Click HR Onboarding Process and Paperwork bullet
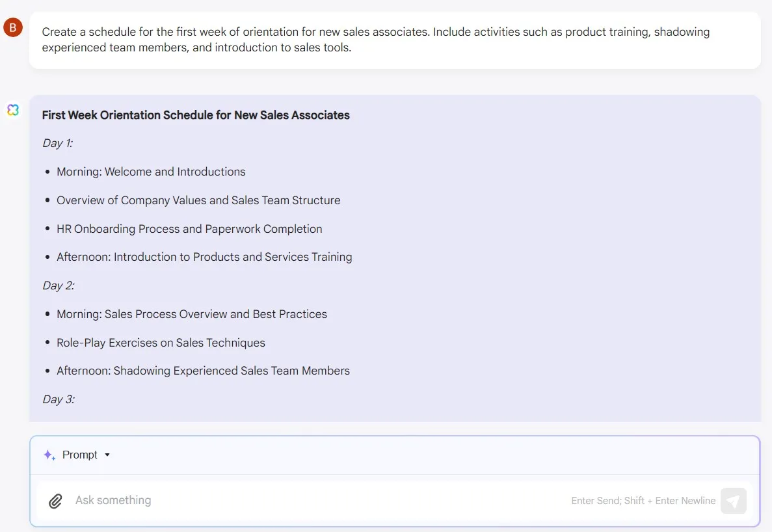This screenshot has height=532, width=772. pos(189,229)
